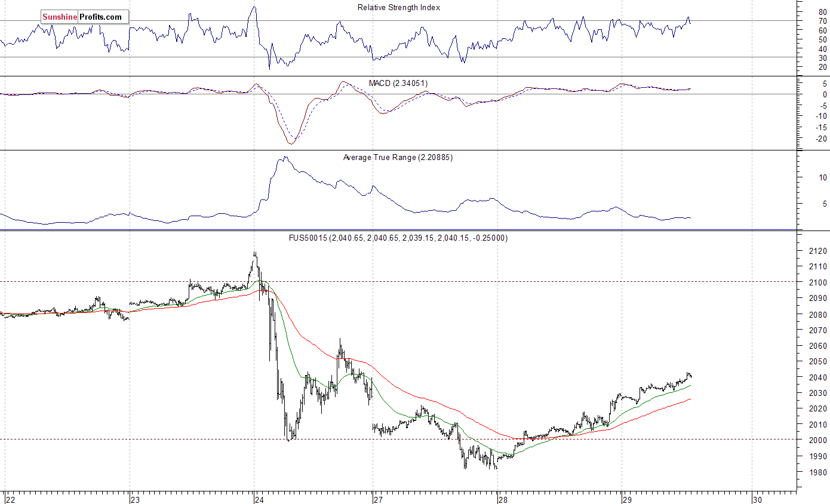Image resolution: width=830 pixels, height=504 pixels.
Task: Click the 2000 price axis label
Action: point(817,441)
